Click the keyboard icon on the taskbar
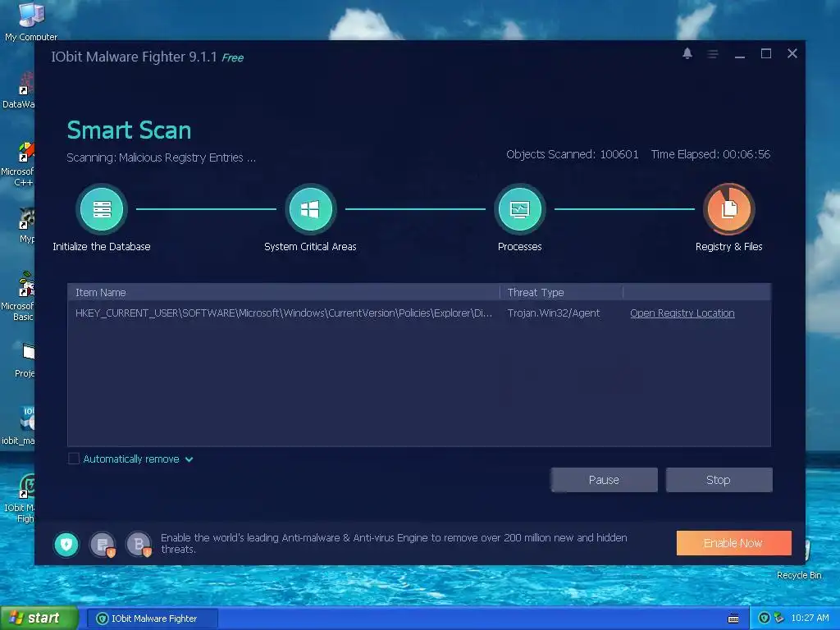The image size is (840, 630). pyautogui.click(x=733, y=619)
